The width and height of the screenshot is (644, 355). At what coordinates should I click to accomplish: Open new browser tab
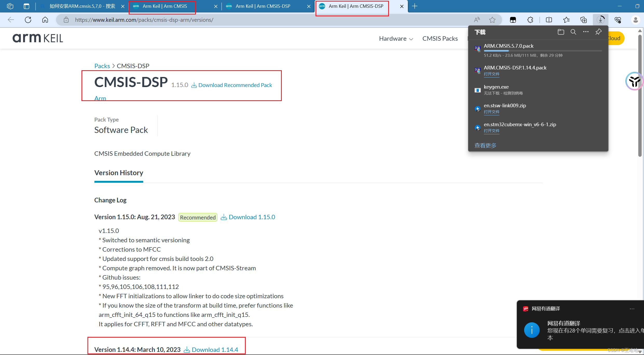pyautogui.click(x=415, y=6)
